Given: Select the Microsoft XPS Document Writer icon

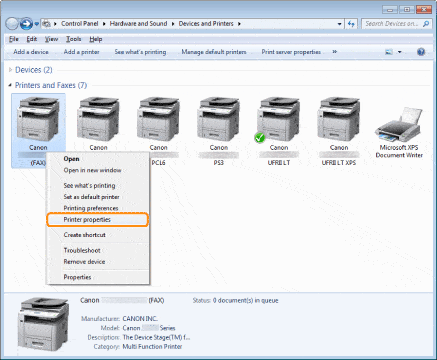Looking at the screenshot, I should (x=399, y=125).
